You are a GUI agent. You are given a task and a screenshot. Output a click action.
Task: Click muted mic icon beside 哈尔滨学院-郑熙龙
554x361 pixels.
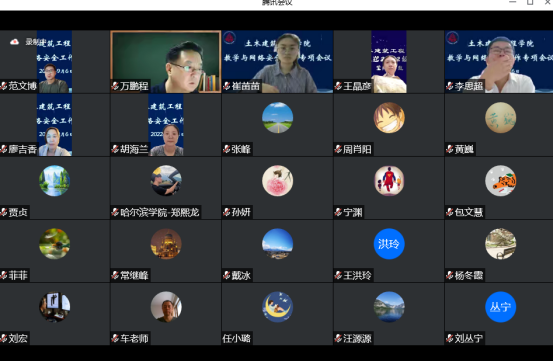(x=115, y=212)
